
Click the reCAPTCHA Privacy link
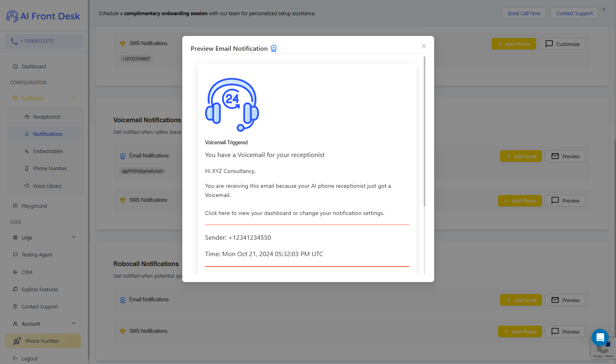pyautogui.click(x=598, y=356)
